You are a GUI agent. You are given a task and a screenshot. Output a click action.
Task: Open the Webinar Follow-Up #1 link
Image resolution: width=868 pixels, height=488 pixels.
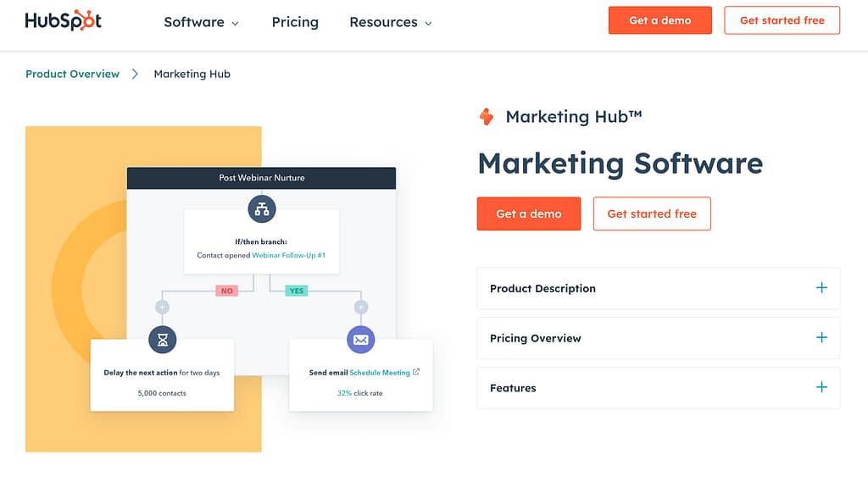click(x=288, y=253)
